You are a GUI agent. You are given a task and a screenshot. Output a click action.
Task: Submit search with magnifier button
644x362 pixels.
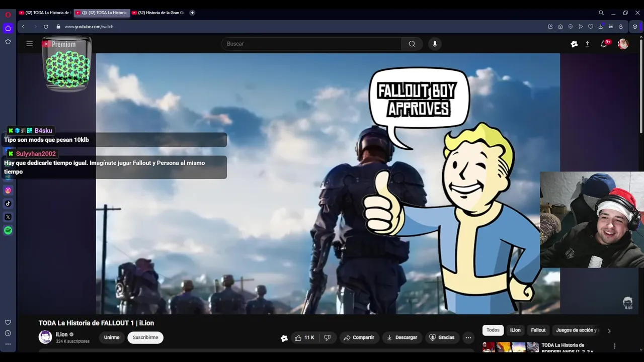point(412,44)
